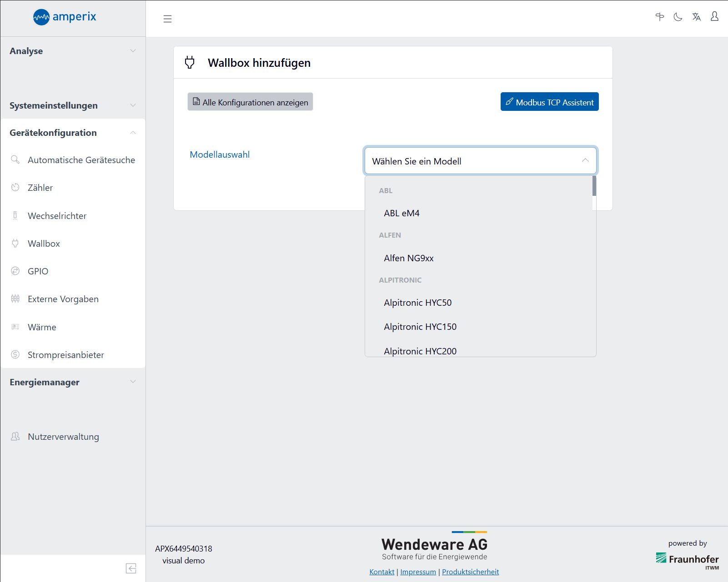Click the signpost icon in header
728x582 pixels.
coord(659,17)
